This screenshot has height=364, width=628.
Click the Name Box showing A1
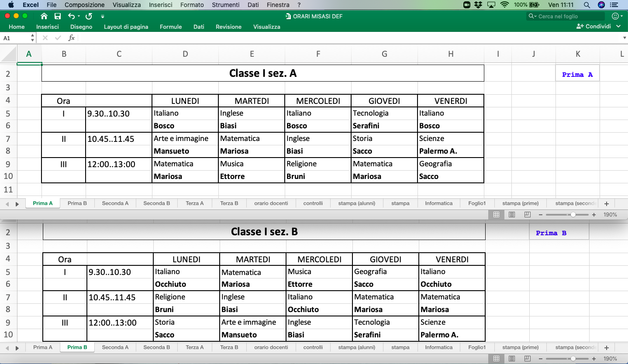point(15,38)
